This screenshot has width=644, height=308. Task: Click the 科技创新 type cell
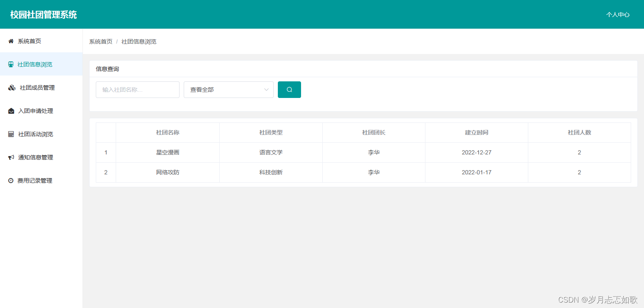271,172
